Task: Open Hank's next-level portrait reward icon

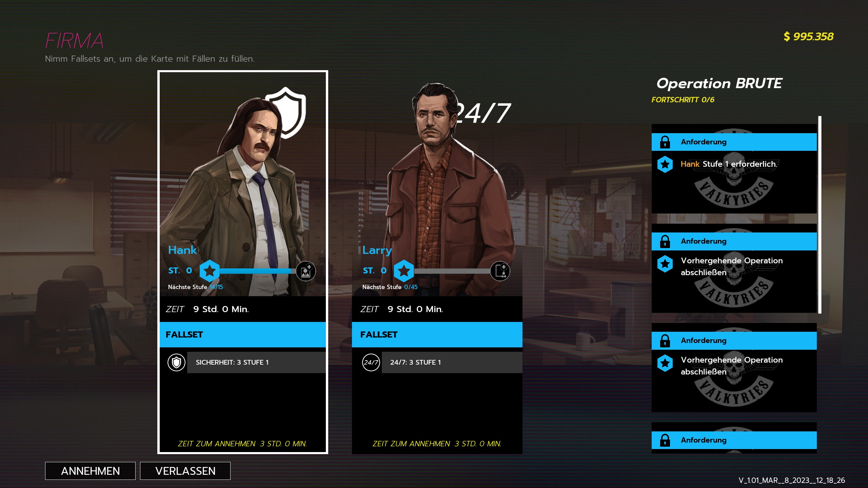Action: click(306, 271)
